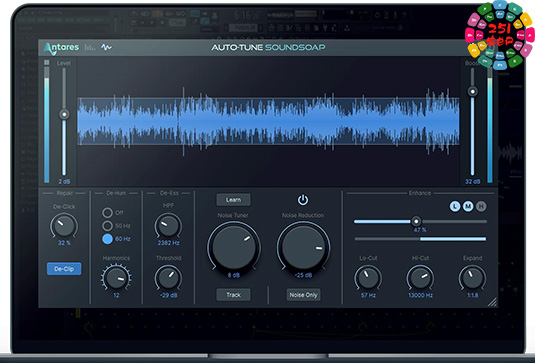The width and height of the screenshot is (535, 363).
Task: Open the bar-graph meter icon beside Antares
Action: click(90, 47)
